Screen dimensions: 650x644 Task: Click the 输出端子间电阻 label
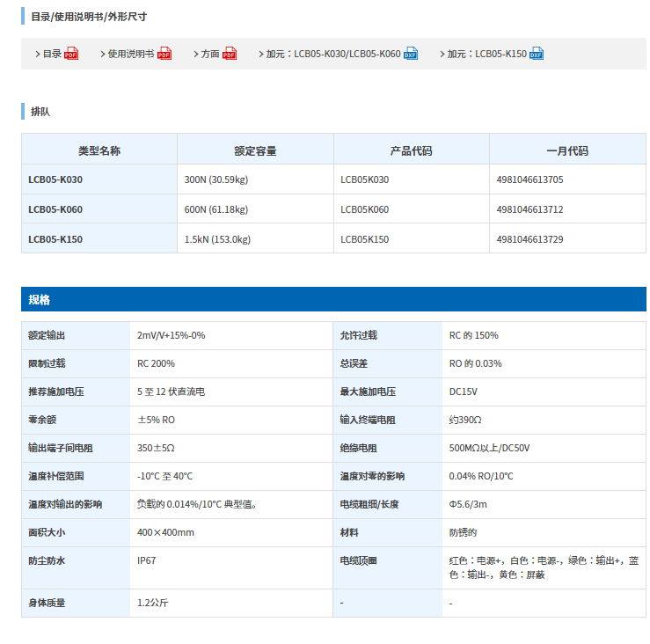tap(61, 449)
